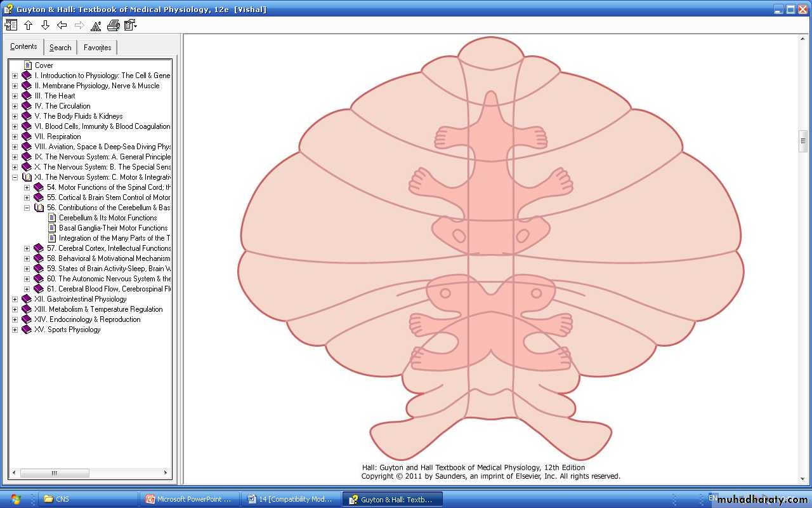Viewport: 812px width, 508px height.
Task: Open the Favorites tab
Action: click(x=97, y=48)
